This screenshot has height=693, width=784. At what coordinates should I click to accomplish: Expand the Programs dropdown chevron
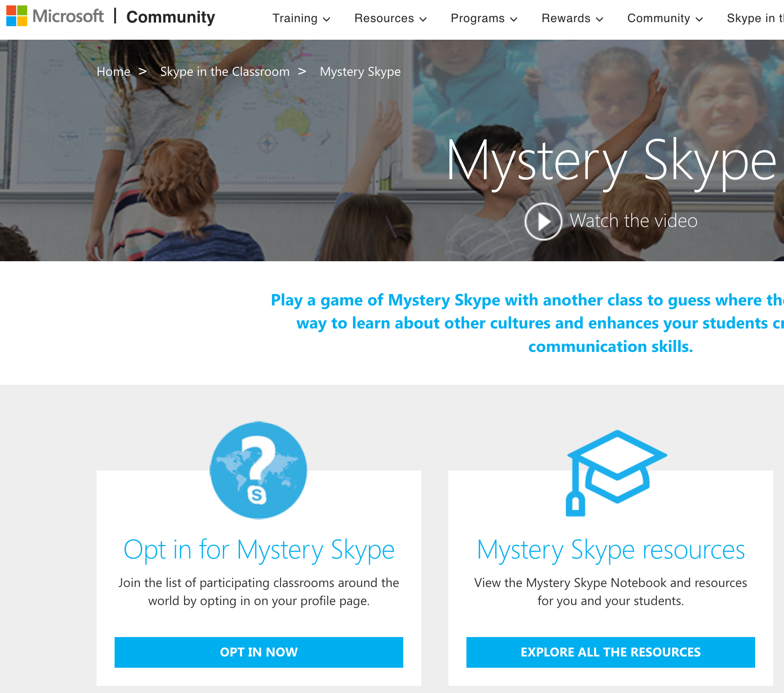[514, 19]
